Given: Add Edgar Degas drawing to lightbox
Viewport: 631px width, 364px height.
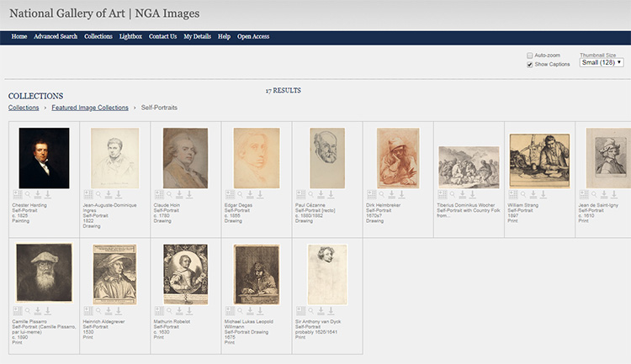Looking at the screenshot, I should tap(231, 195).
